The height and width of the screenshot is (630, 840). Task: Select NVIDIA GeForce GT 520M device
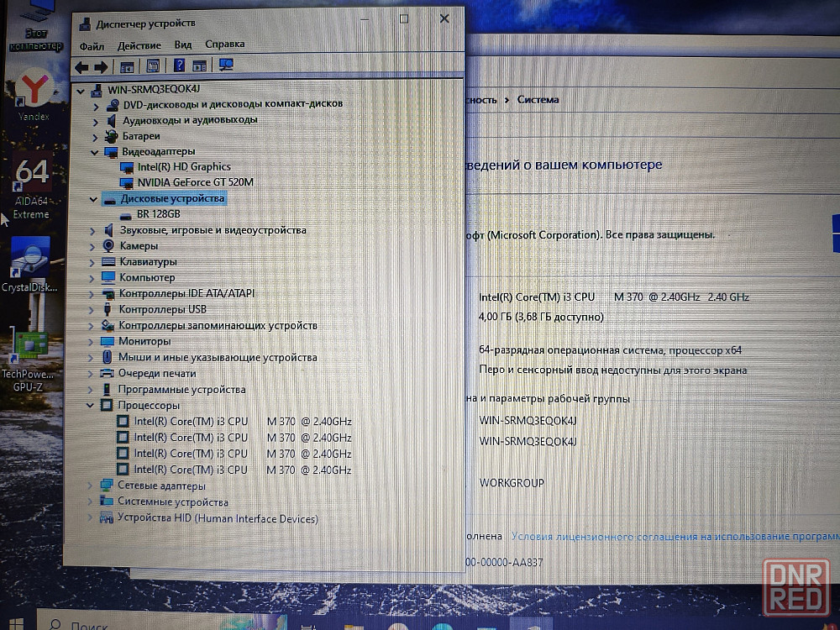(x=195, y=182)
